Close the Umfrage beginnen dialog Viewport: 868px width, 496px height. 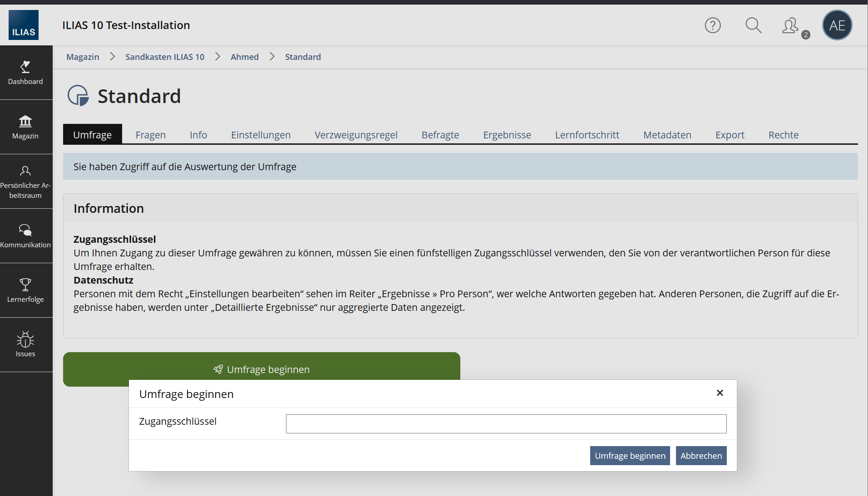click(x=720, y=393)
